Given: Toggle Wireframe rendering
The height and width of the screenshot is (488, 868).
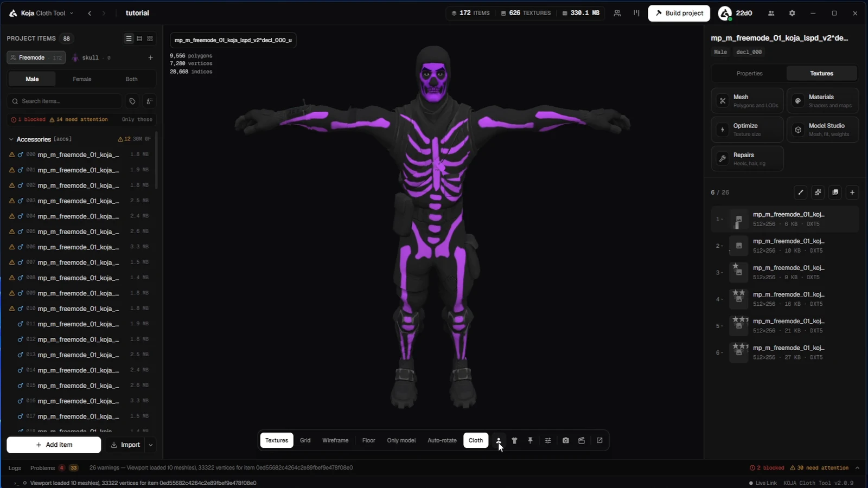Looking at the screenshot, I should (335, 440).
